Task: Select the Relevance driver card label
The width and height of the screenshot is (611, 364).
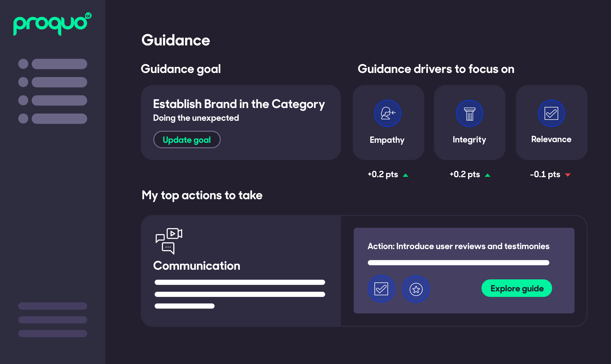Action: [551, 139]
